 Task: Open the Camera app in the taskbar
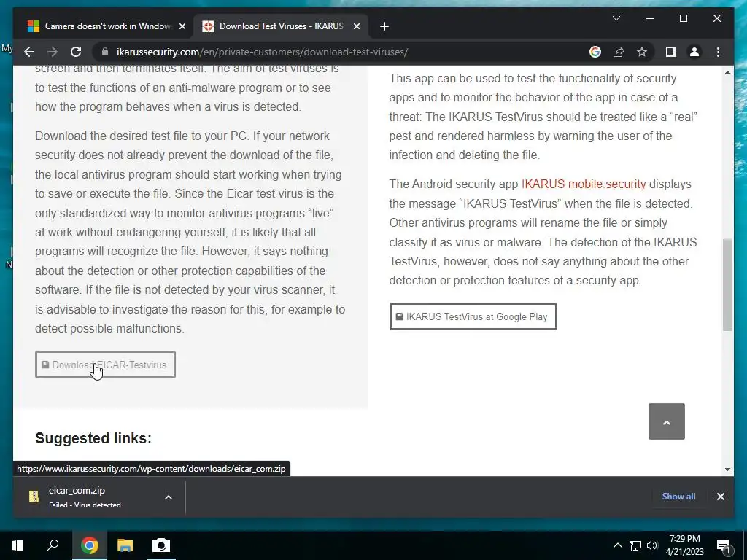pyautogui.click(x=161, y=545)
